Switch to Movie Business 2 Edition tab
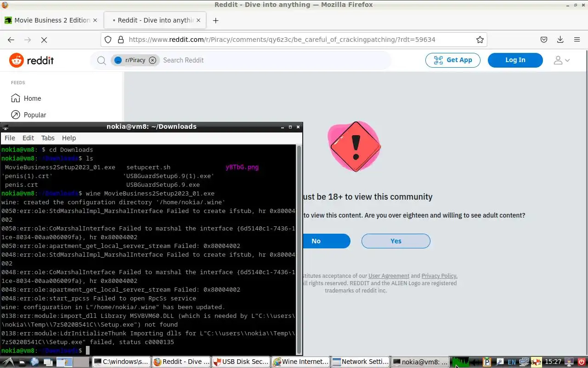The image size is (588, 368). pos(51,20)
